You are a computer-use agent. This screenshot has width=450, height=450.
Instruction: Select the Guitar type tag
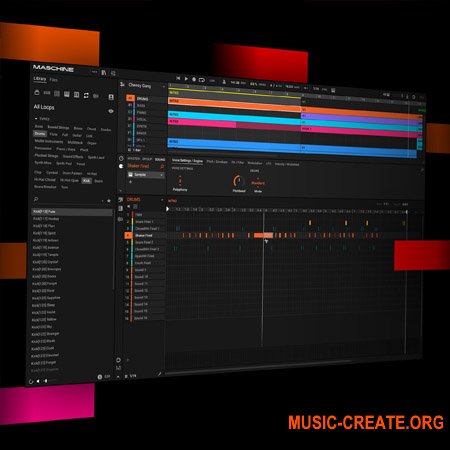pyautogui.click(x=77, y=135)
